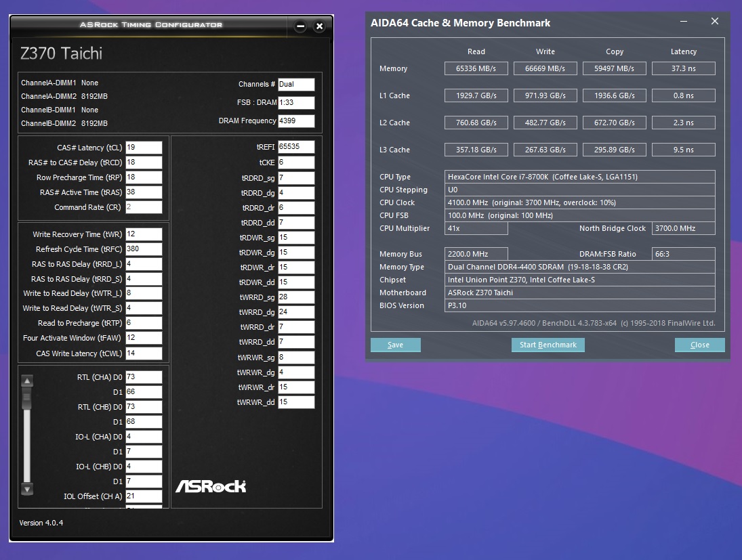Viewport: 742px width, 560px height.
Task: Click the Read to Precharge (tRTP) field
Action: coord(144,323)
